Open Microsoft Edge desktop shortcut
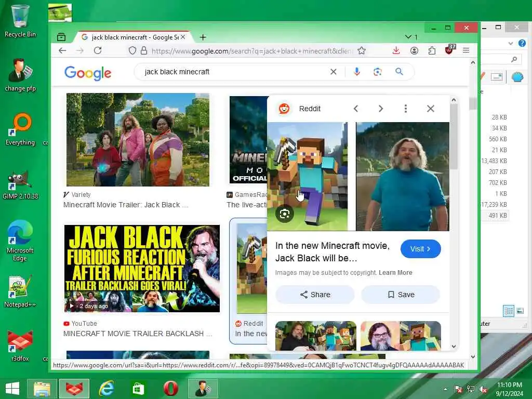Image resolution: width=532 pixels, height=399 pixels. pyautogui.click(x=20, y=241)
